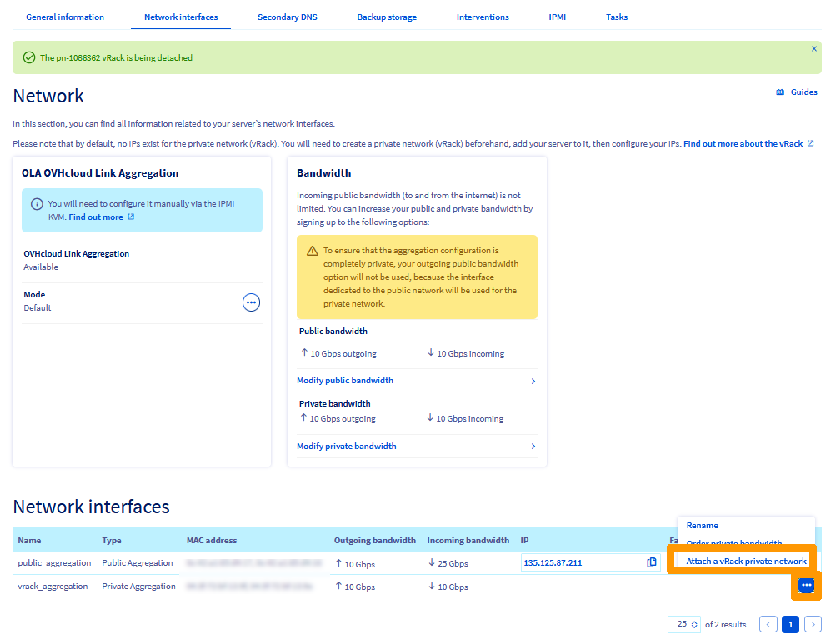
Task: Close the green vRack detached notification
Action: tap(814, 49)
